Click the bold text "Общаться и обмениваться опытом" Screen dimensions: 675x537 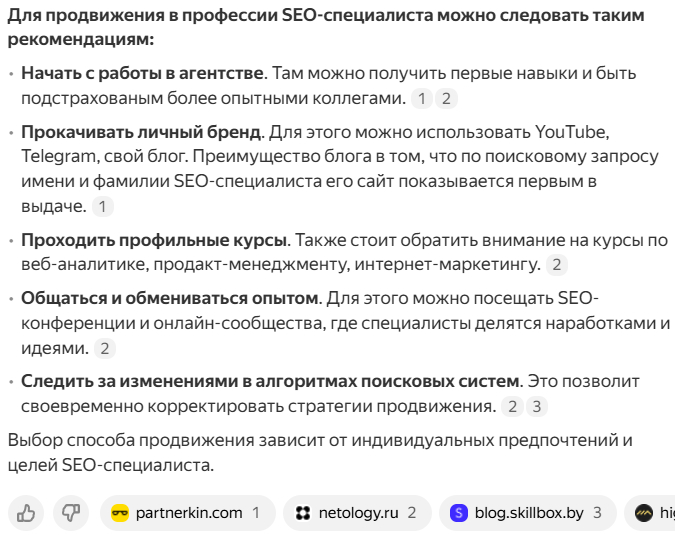click(169, 299)
